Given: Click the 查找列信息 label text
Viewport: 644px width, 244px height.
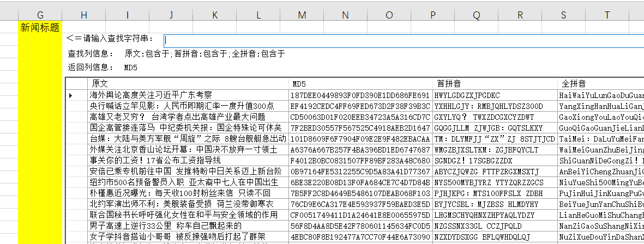Looking at the screenshot, I should (91, 54).
